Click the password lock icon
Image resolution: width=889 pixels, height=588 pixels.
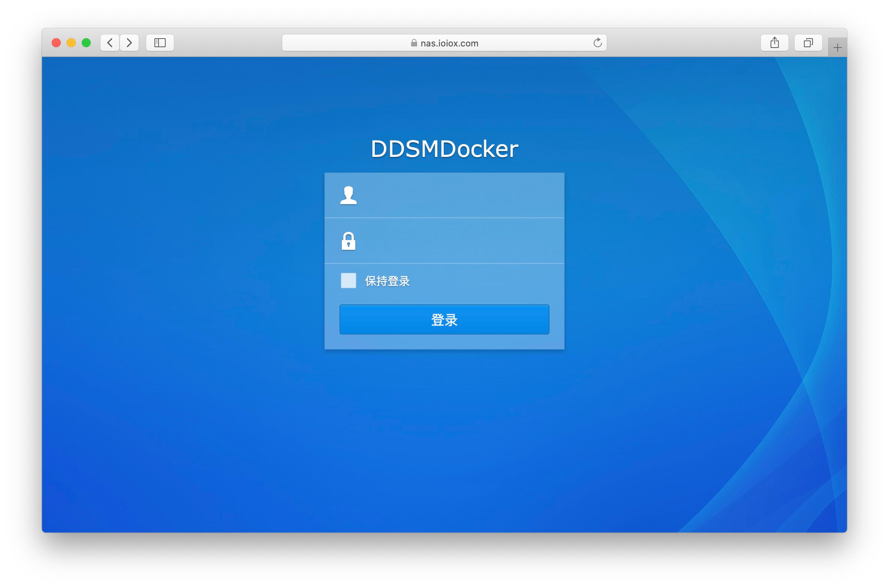[348, 241]
